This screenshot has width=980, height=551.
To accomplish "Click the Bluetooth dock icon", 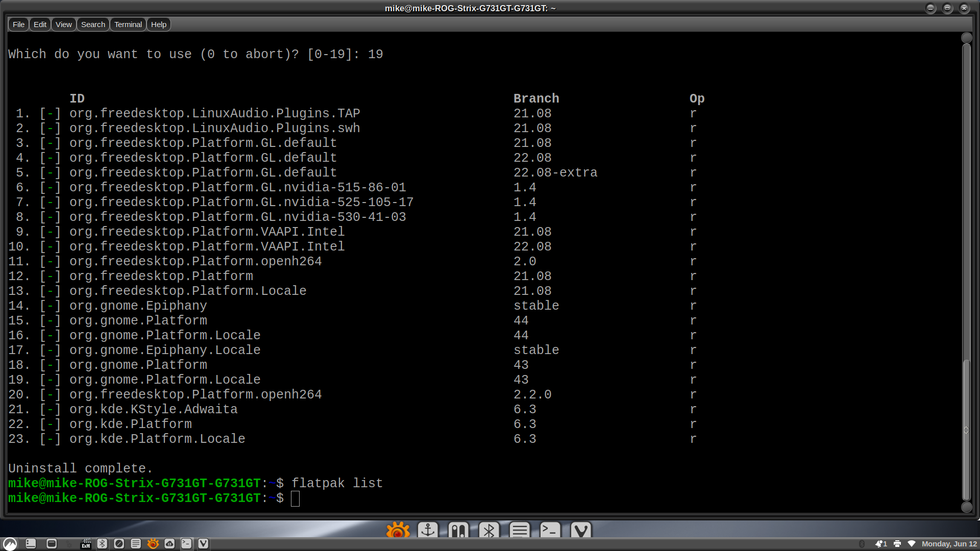I will 489,531.
